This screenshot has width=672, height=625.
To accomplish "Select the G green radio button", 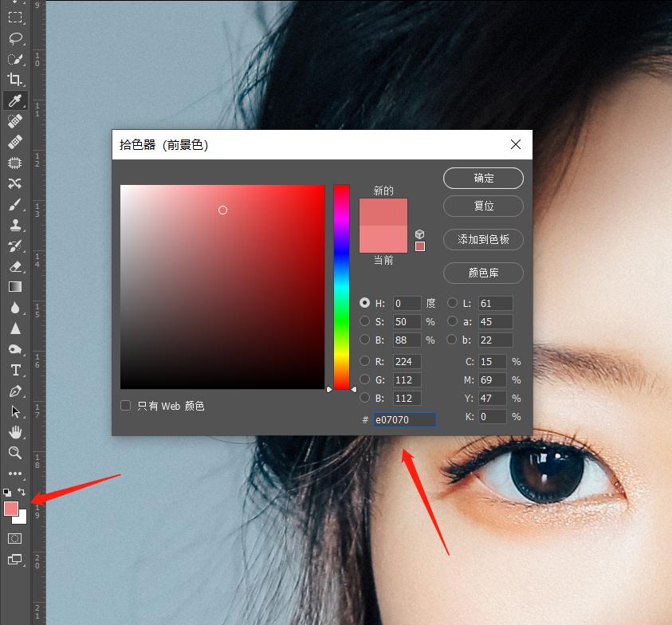I will [365, 379].
